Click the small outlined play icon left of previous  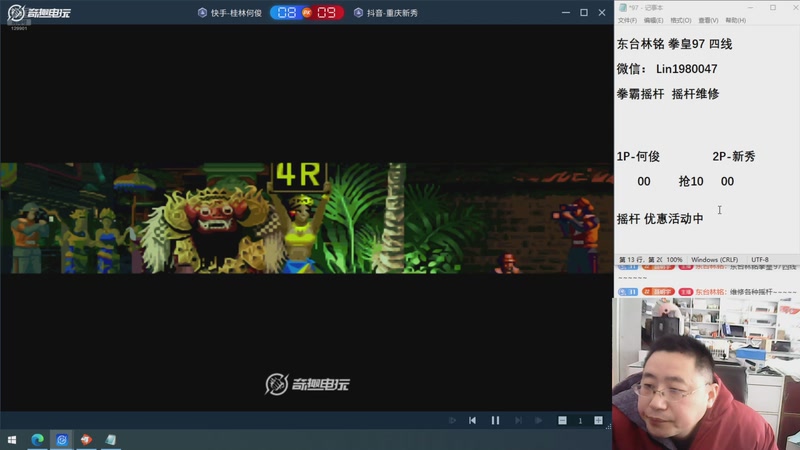(x=452, y=420)
